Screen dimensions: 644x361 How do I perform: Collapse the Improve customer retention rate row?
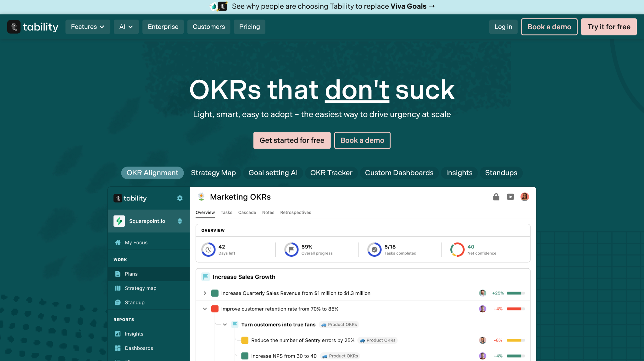click(205, 309)
